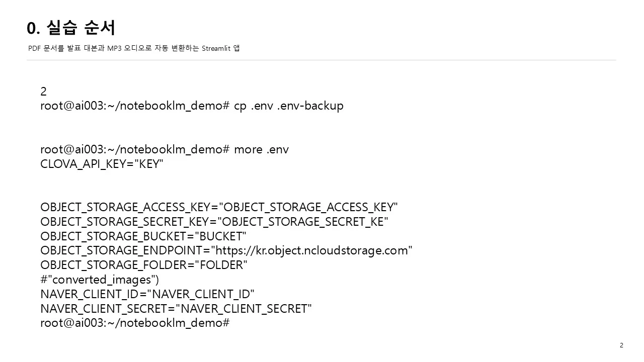The image size is (644, 362).
Task: Click the 'more .env' command line
Action: click(165, 149)
